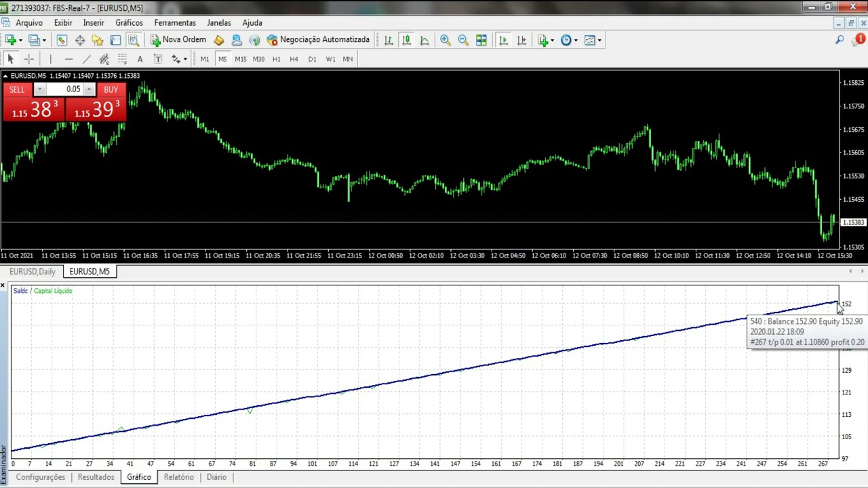Open the Arquivo menu
The image size is (868, 488).
(29, 22)
